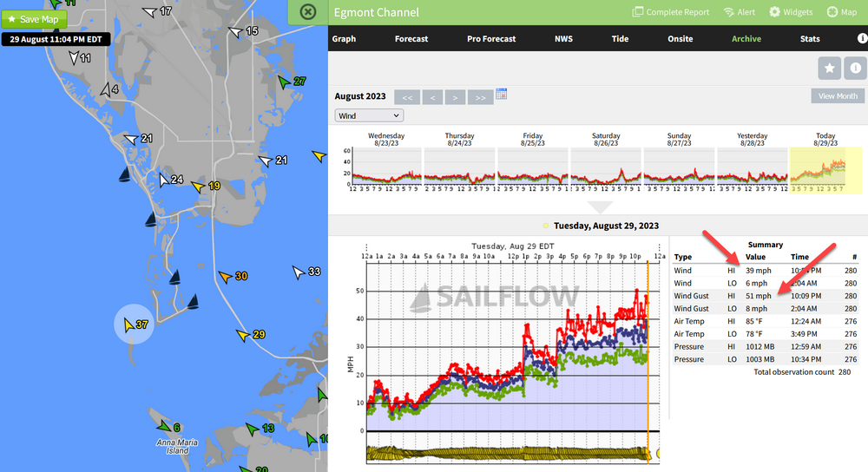
Task: Click the Wind LO 6 mph value
Action: [756, 284]
